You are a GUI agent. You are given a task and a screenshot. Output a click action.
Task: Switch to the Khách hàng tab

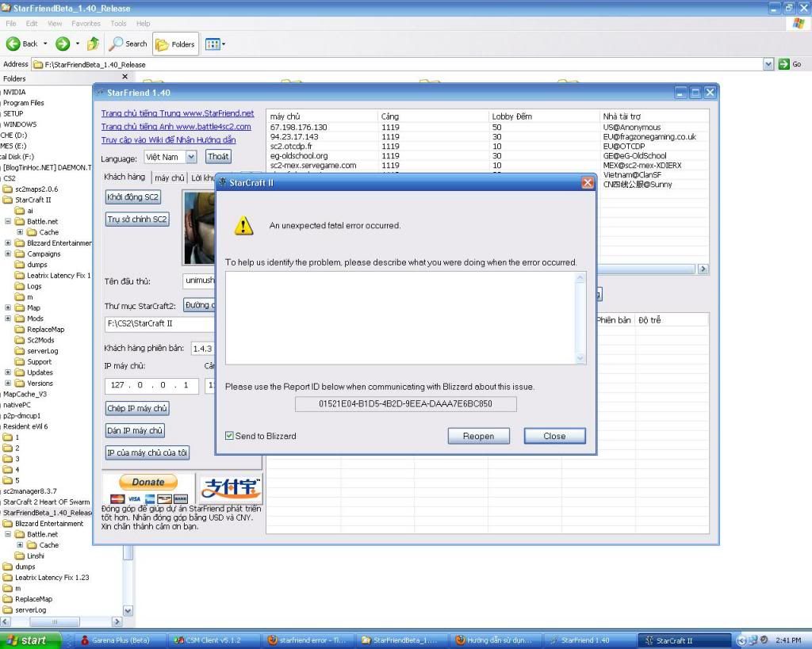124,177
